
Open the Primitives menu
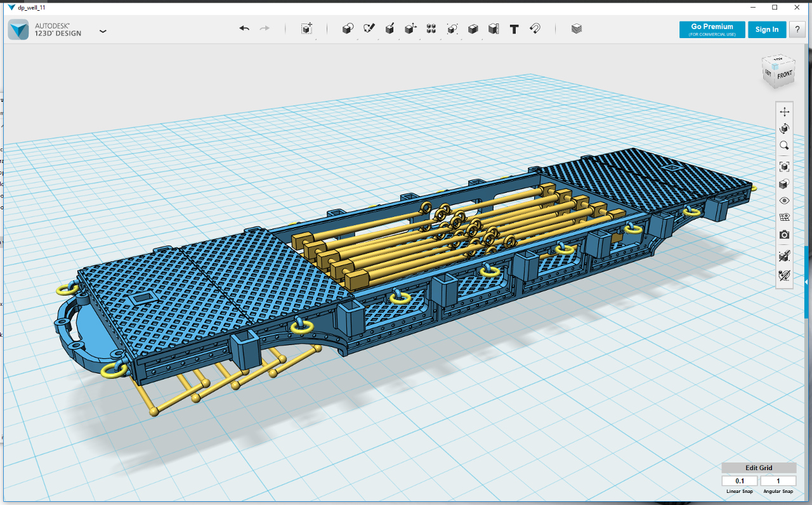[x=348, y=29]
